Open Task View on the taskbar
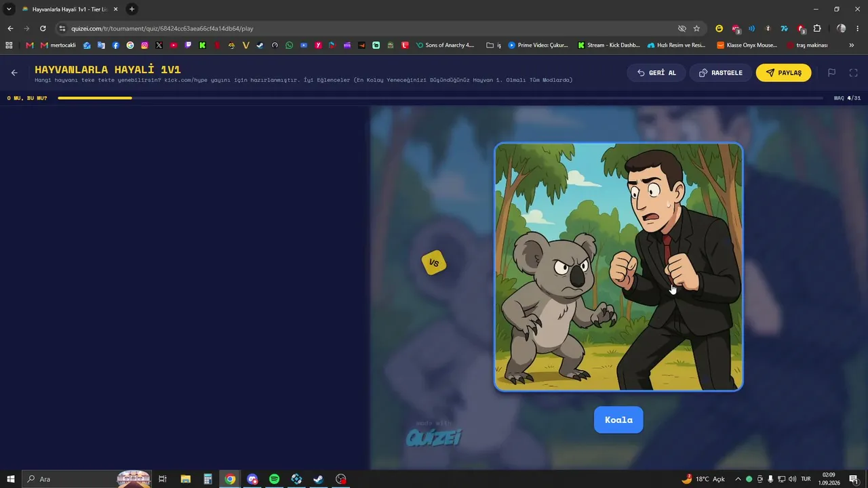Screen dimensions: 868x488 163,479
